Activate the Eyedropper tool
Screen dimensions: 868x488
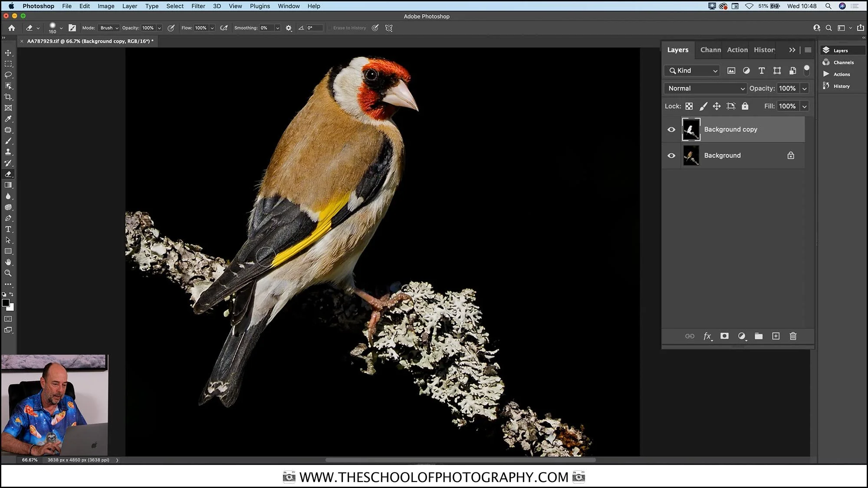[x=8, y=119]
